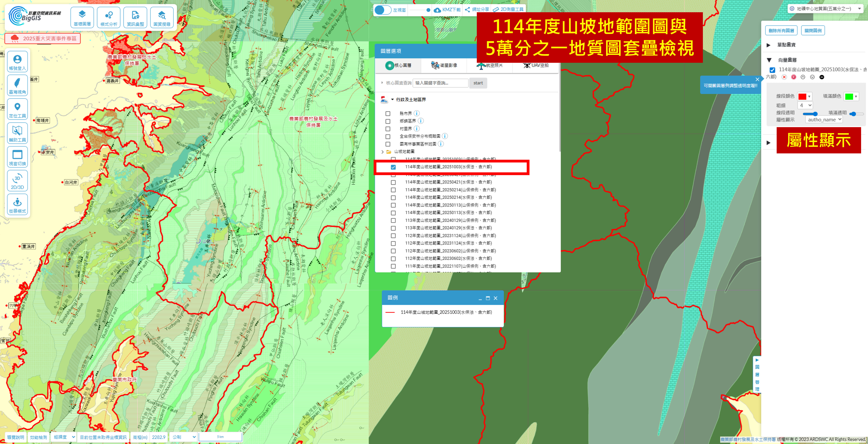Click the red 線段顏色 color swatch
Image resolution: width=868 pixels, height=444 pixels.
pyautogui.click(x=802, y=97)
